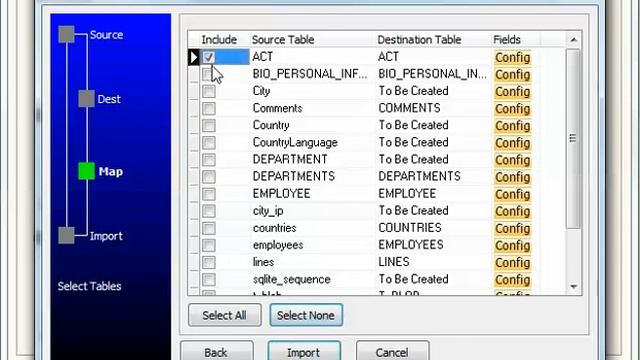The width and height of the screenshot is (640, 360).
Task: Jump to the Dest wizard step label
Action: tap(109, 99)
